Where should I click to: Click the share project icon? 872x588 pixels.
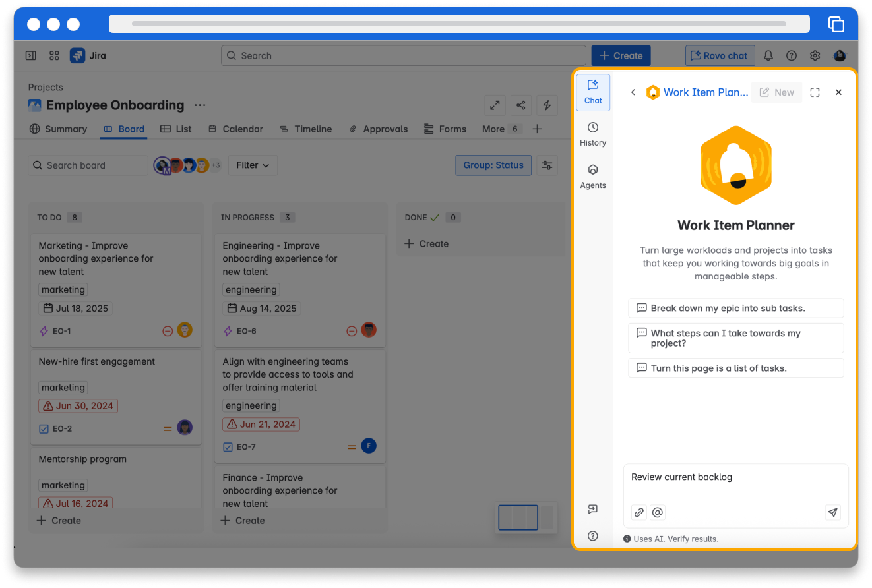[x=521, y=105]
